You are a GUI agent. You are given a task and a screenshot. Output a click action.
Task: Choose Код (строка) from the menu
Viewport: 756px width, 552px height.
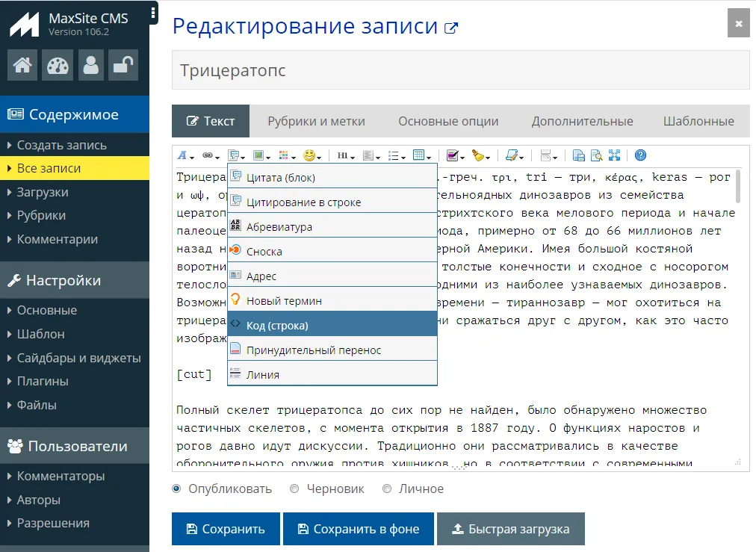(332, 326)
